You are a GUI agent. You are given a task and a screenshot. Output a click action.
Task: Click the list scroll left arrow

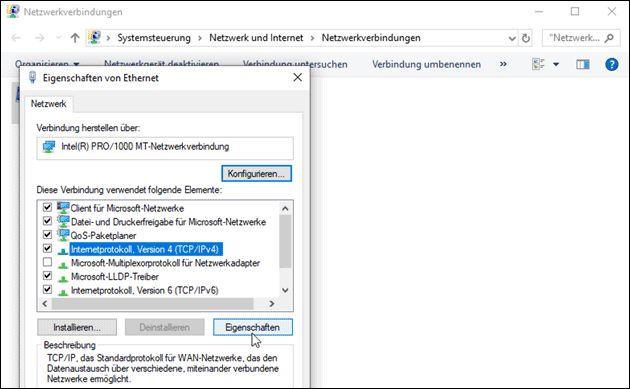click(x=45, y=303)
